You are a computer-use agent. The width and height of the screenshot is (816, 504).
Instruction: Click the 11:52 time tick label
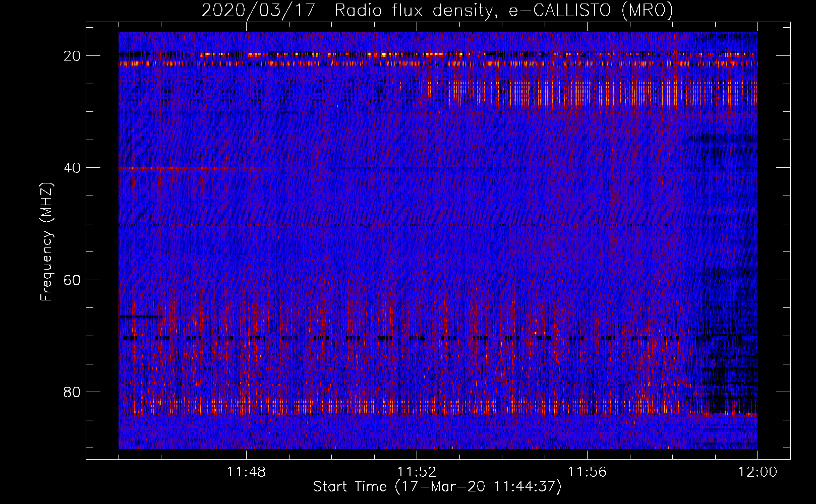(x=417, y=472)
